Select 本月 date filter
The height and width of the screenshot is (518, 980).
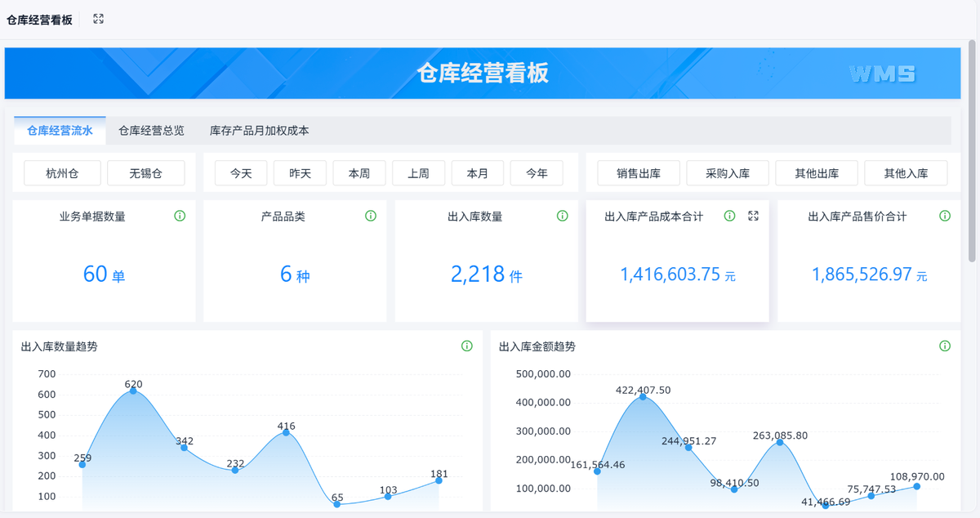pos(478,173)
